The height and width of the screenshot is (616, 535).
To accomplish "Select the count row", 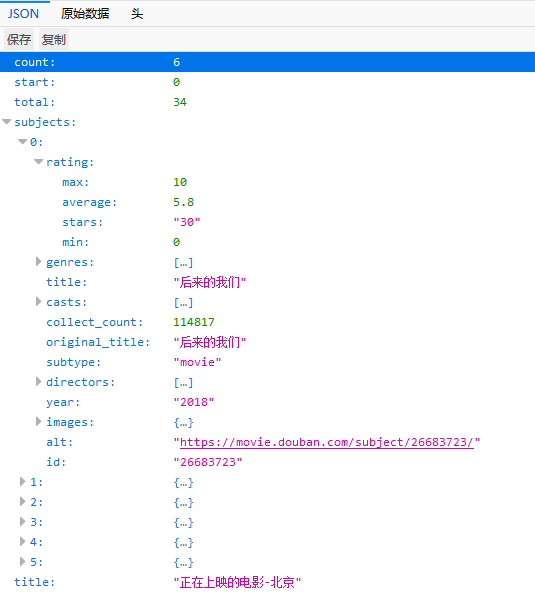I will click(x=268, y=62).
